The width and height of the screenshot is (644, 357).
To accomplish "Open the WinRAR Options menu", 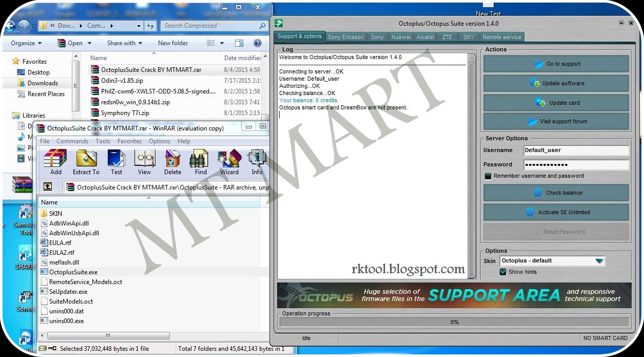I will (x=160, y=141).
